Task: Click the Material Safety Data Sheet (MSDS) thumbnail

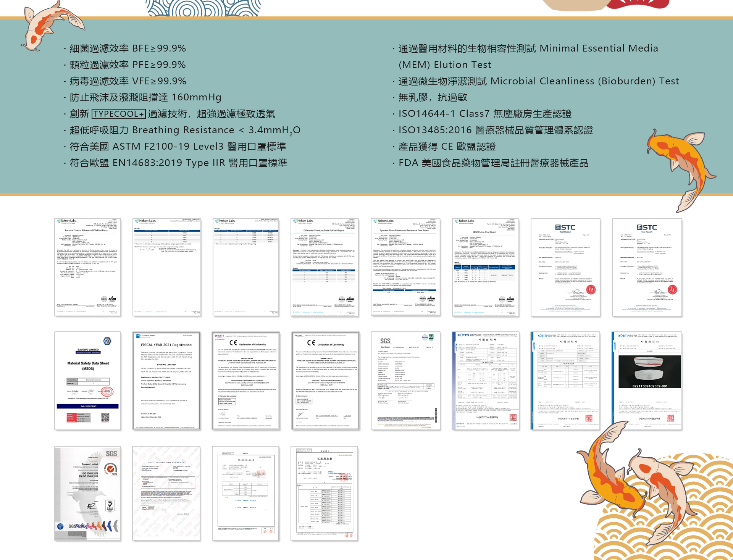Action: coord(87,381)
